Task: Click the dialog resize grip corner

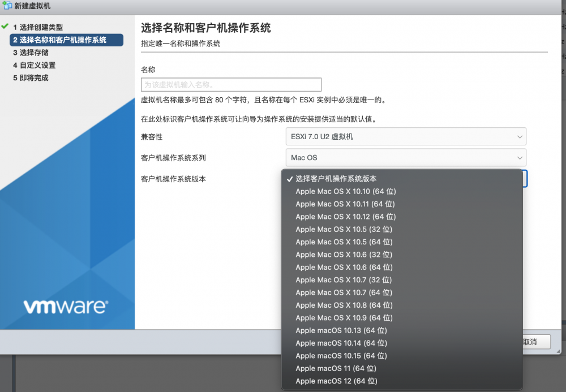Action: (x=558, y=351)
